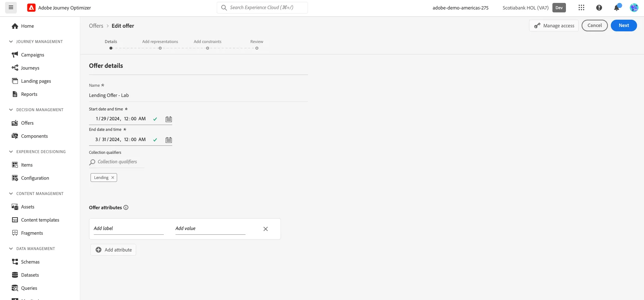Click the Components icon
Image resolution: width=644 pixels, height=300 pixels.
pyautogui.click(x=15, y=136)
